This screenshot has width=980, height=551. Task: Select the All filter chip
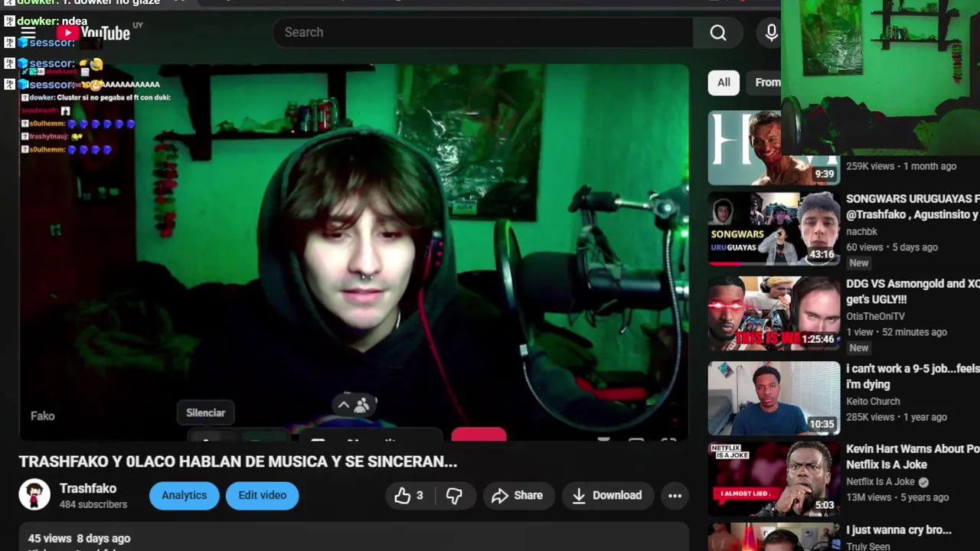click(x=724, y=83)
